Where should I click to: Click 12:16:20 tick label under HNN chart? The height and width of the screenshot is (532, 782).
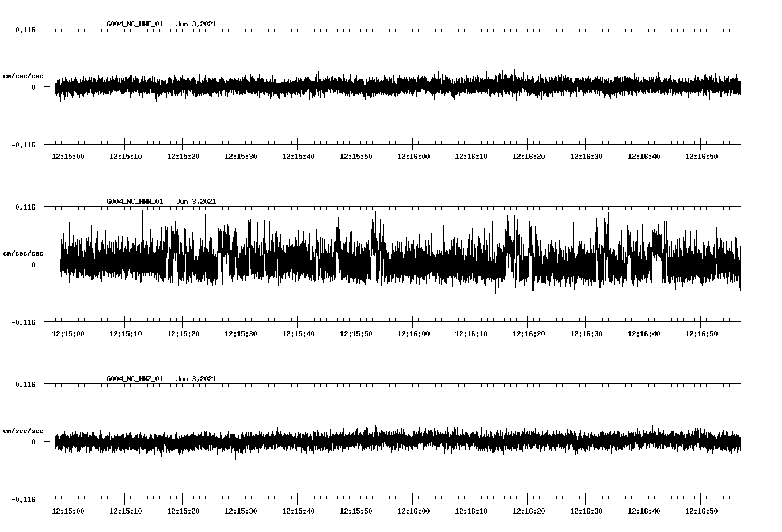[529, 333]
